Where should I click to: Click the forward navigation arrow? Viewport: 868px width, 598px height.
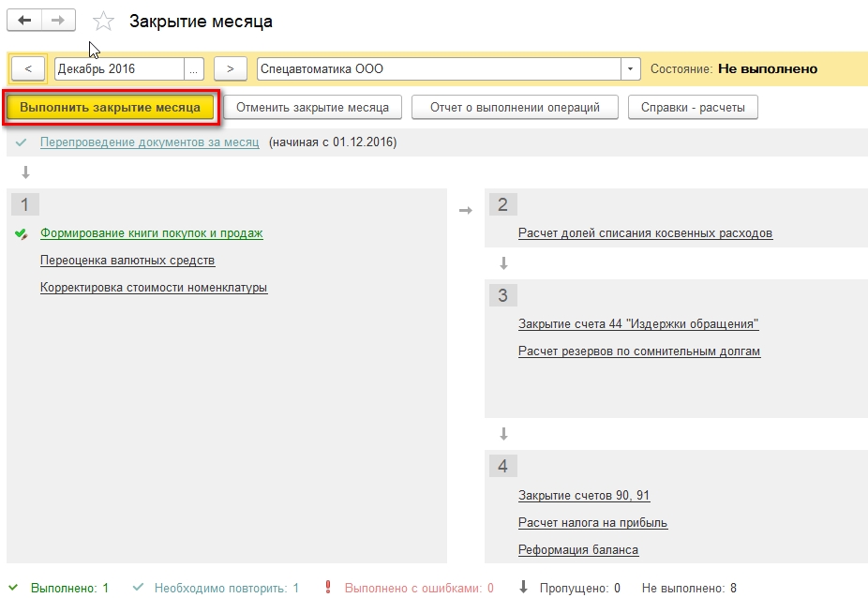pyautogui.click(x=58, y=20)
